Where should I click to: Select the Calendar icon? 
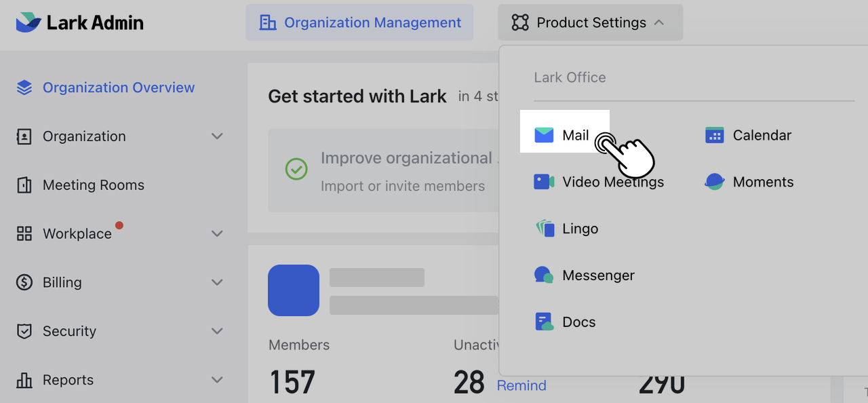714,135
